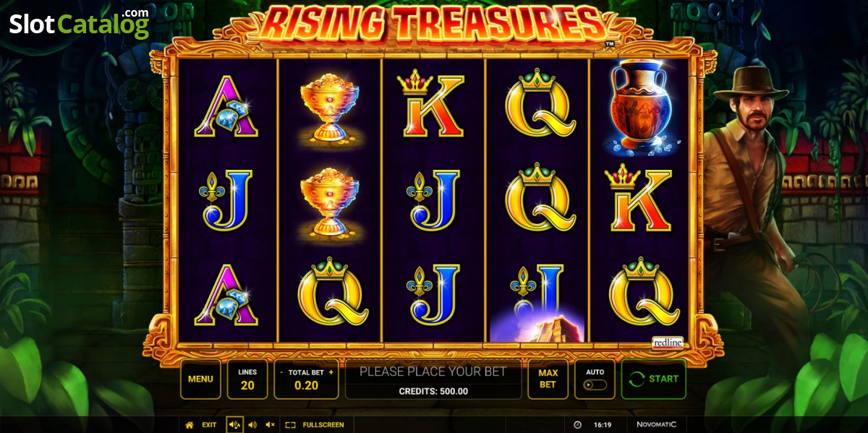Select the sound effects only speaker icon
The width and height of the screenshot is (868, 433).
coord(252,425)
